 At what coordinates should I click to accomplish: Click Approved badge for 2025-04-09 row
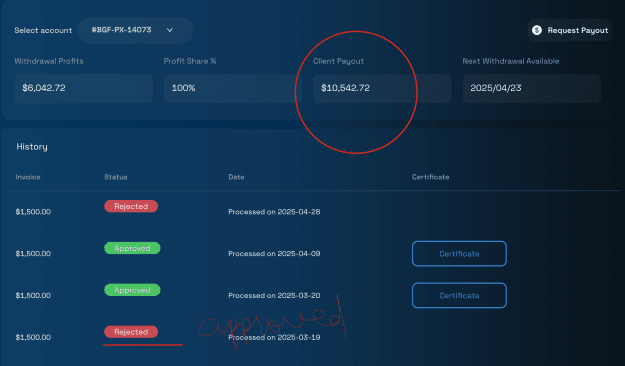click(132, 248)
